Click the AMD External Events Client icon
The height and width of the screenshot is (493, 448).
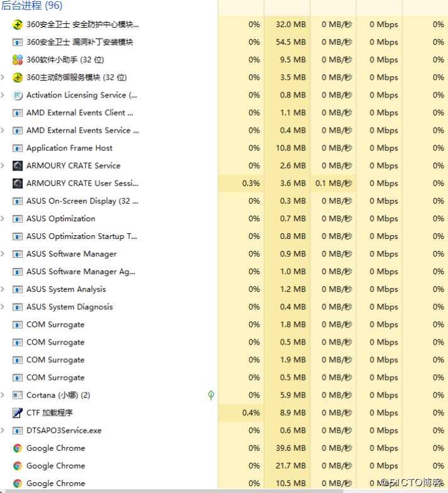click(18, 113)
